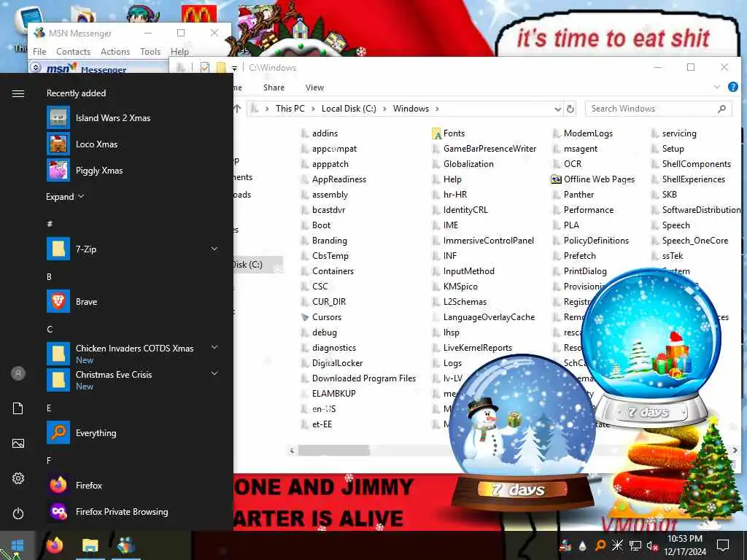Viewport: 747px width, 560px height.
Task: Expand breadcrumb arrow after Windows
Action: pos(437,109)
